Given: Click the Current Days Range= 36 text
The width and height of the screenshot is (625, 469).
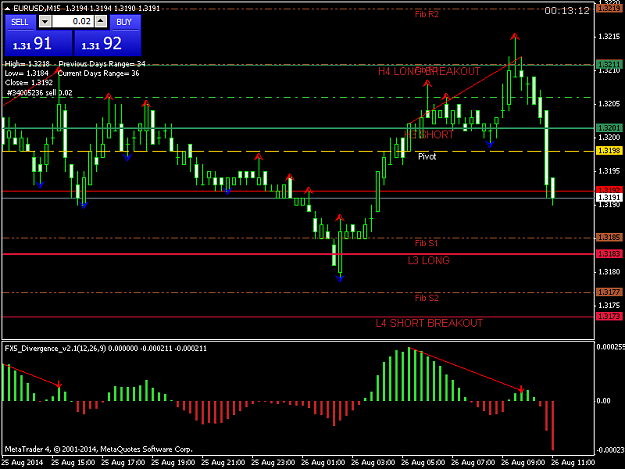Looking at the screenshot, I should click(98, 73).
